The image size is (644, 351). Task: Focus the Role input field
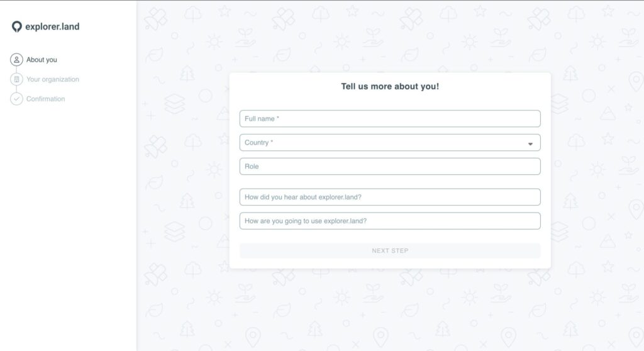pos(390,167)
